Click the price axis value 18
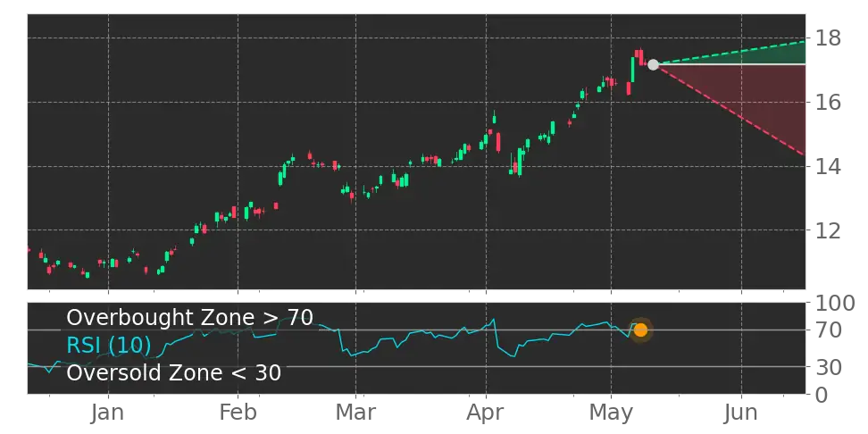Screen dimensions: 868x434 [x=828, y=38]
